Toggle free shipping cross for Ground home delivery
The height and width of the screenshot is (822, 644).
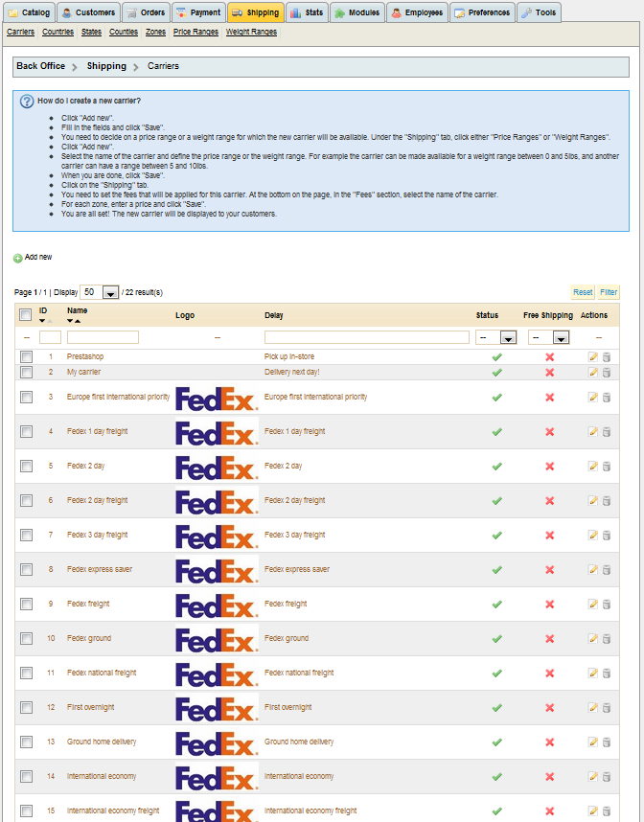click(549, 742)
